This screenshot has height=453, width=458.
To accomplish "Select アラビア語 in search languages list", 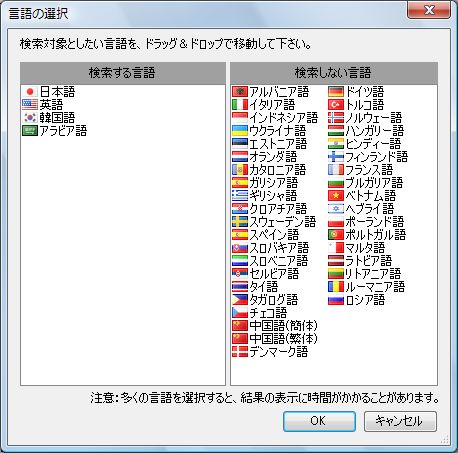I will 55,131.
